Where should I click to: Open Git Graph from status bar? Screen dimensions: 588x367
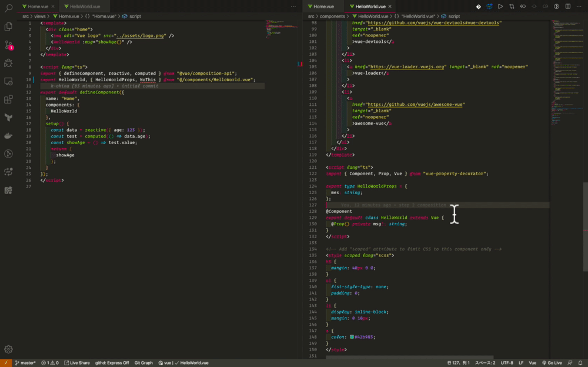(x=143, y=363)
